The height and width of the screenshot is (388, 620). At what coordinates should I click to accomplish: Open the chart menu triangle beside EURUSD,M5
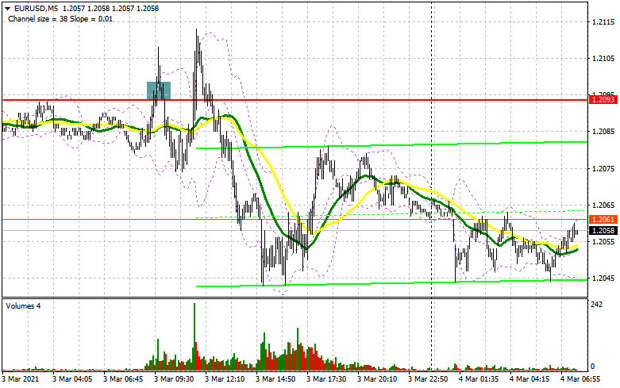7,8
